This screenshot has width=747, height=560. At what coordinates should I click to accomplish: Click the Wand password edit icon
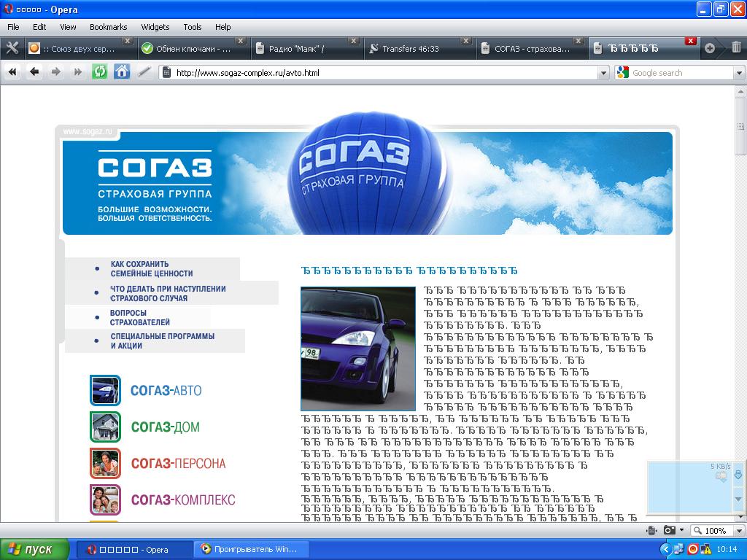click(x=144, y=72)
